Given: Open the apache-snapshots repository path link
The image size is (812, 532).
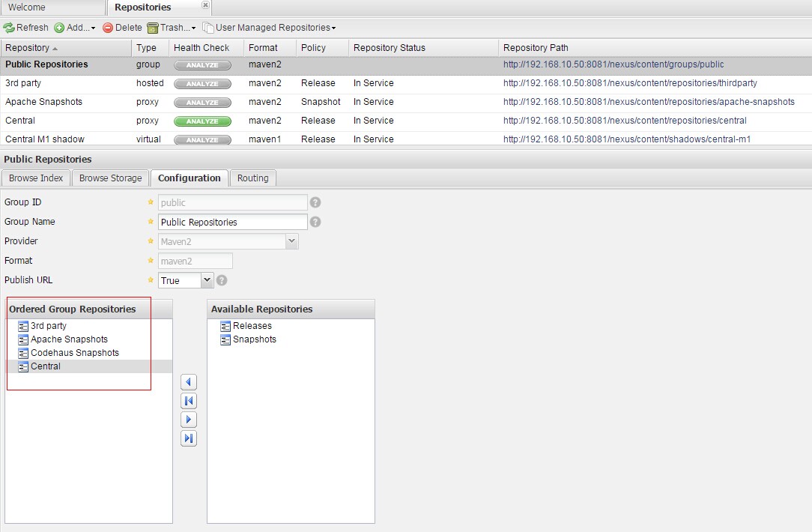Looking at the screenshot, I should (x=649, y=102).
